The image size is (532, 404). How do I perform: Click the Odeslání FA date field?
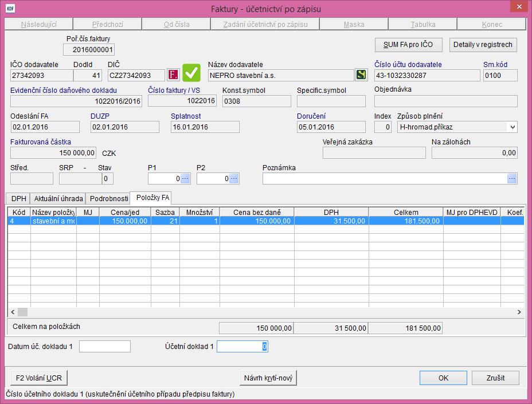point(45,127)
